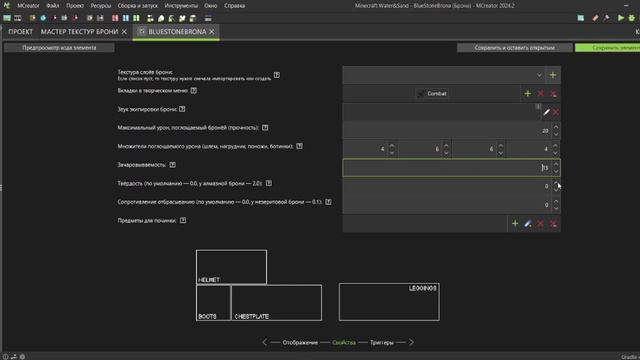
Task: Click the next page right arrow
Action: pos(411,342)
